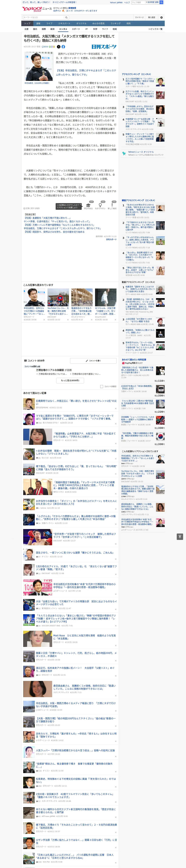Open article photo of 辛坊治郎氏
This screenshot has height=868, width=186.
(39, 66)
